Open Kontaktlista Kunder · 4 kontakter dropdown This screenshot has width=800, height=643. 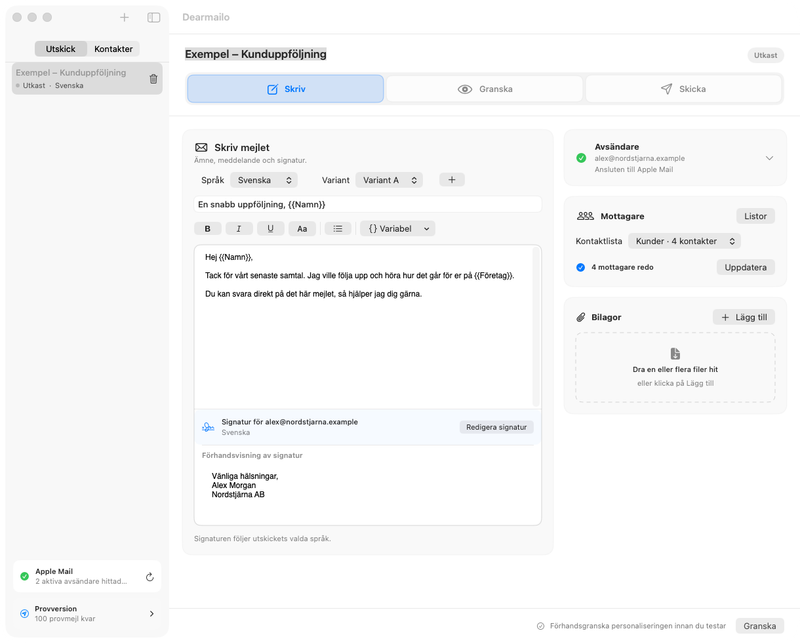pyautogui.click(x=684, y=241)
